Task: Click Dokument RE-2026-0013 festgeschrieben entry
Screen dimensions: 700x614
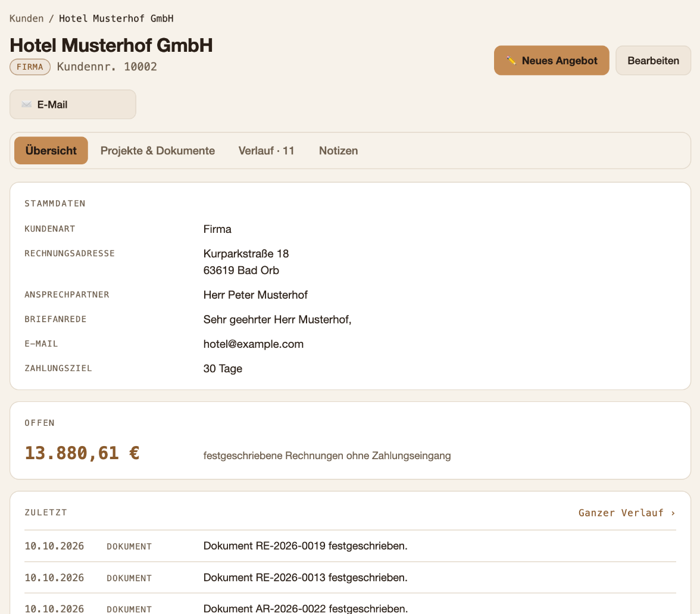Action: point(305,578)
